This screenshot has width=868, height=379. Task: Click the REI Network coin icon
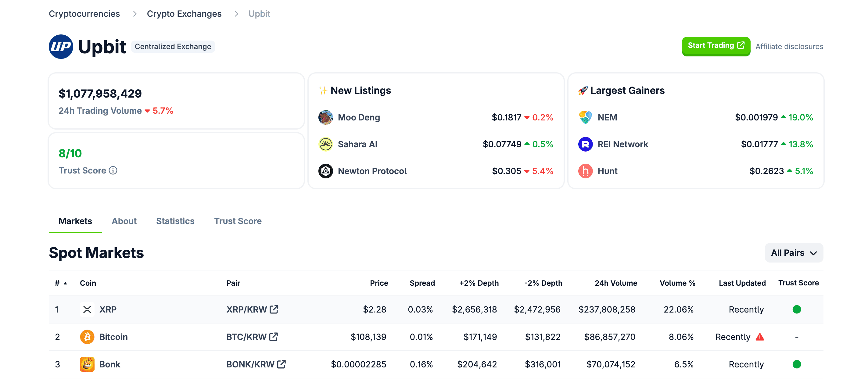585,144
